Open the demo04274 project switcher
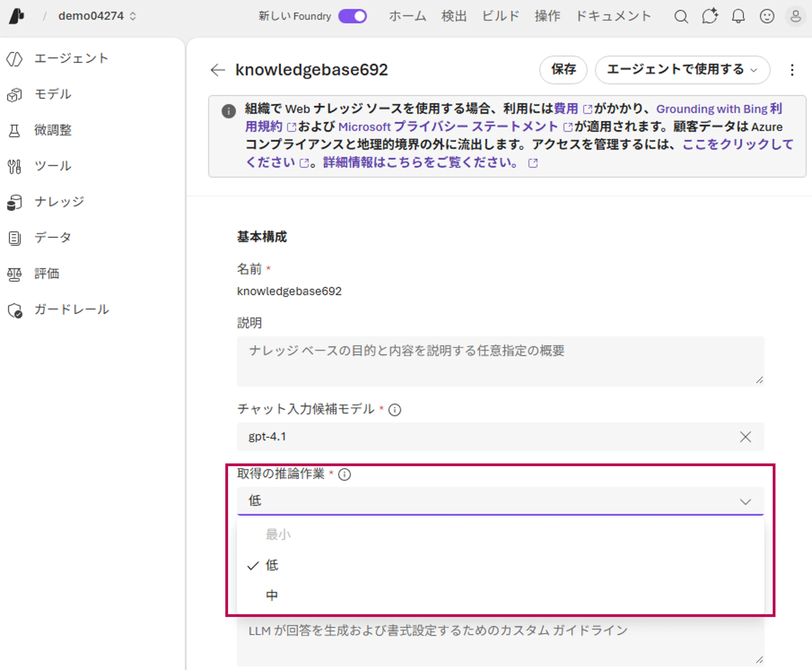 pos(97,16)
